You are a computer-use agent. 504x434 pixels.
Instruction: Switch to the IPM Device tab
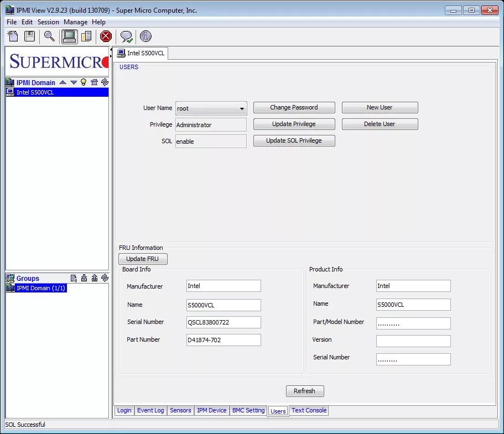[x=212, y=410]
